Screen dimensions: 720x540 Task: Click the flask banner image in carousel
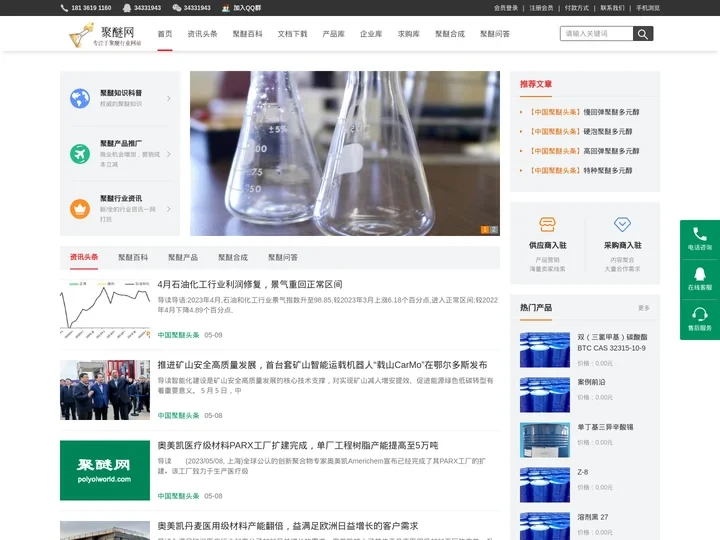345,153
